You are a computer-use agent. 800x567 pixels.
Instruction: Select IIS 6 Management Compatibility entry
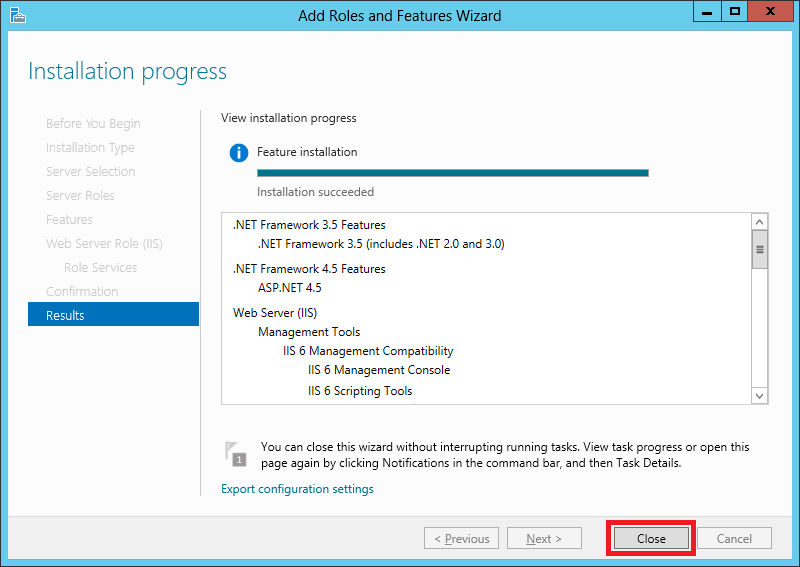pyautogui.click(x=368, y=351)
